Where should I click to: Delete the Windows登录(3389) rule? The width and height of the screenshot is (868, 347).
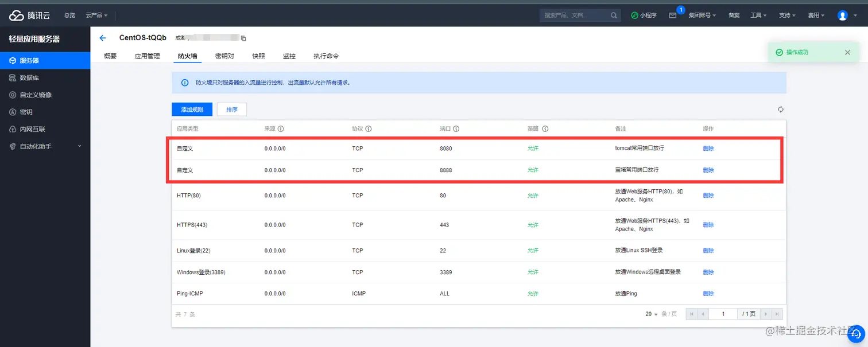708,272
